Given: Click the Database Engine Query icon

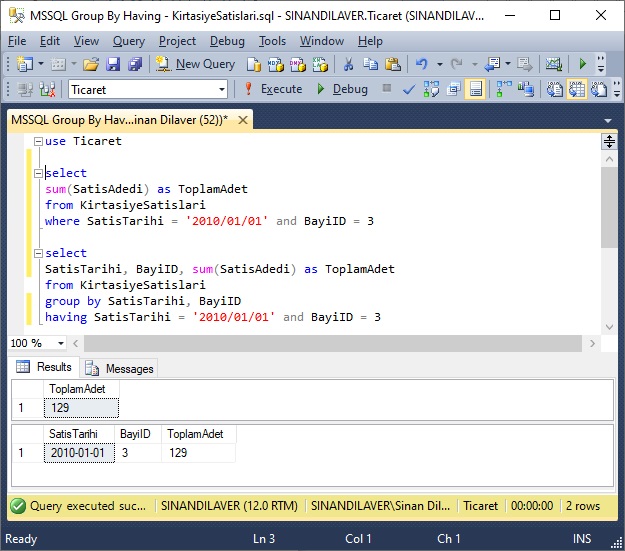Looking at the screenshot, I should tap(254, 64).
